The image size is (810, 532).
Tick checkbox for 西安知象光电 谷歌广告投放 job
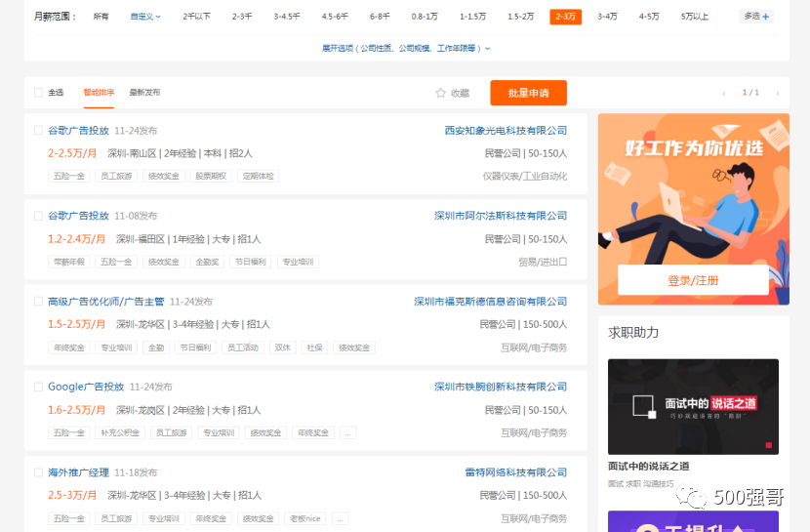click(x=38, y=130)
